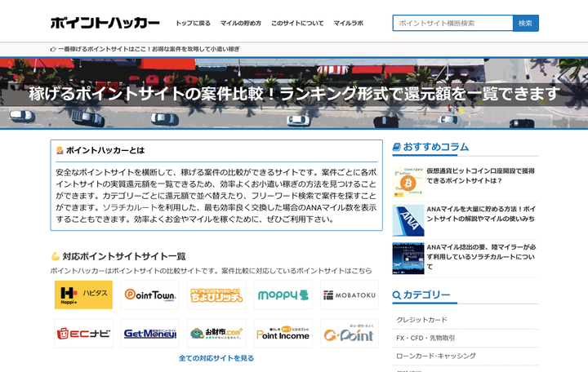Click the breadcrumb home icon
Image resolution: width=588 pixels, height=372 pixels.
tap(53, 49)
